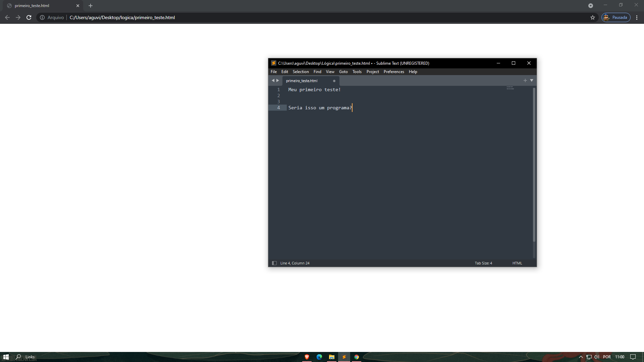Click the Sublime vertical scrollbar
Image resolution: width=644 pixels, height=362 pixels.
click(x=534, y=164)
